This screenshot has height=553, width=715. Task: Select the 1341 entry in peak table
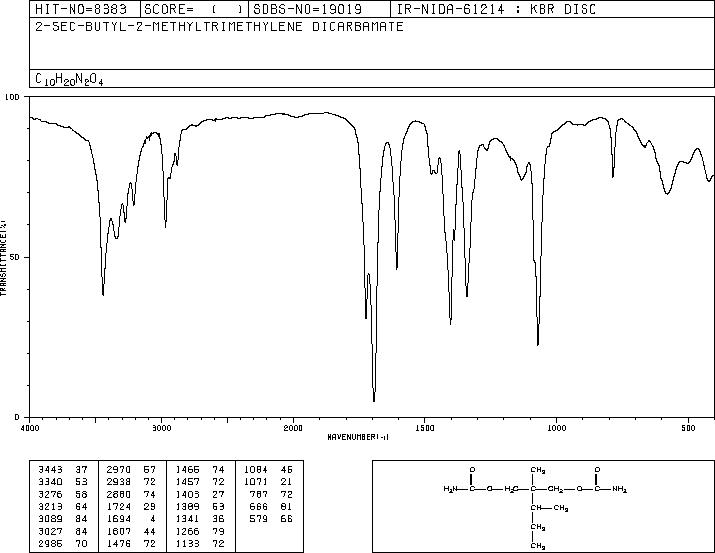point(187,519)
